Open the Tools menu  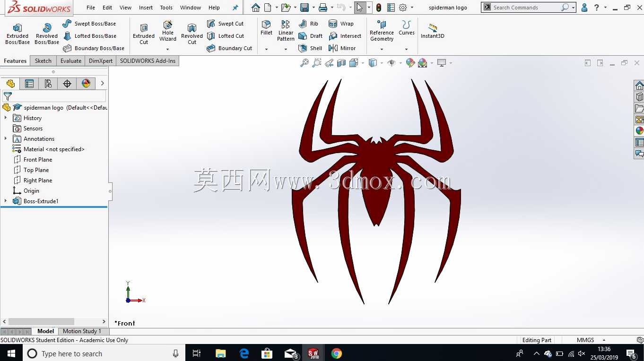tap(166, 8)
